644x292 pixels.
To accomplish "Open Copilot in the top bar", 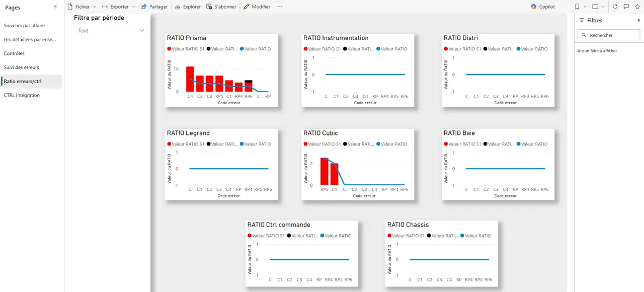I will [x=542, y=7].
